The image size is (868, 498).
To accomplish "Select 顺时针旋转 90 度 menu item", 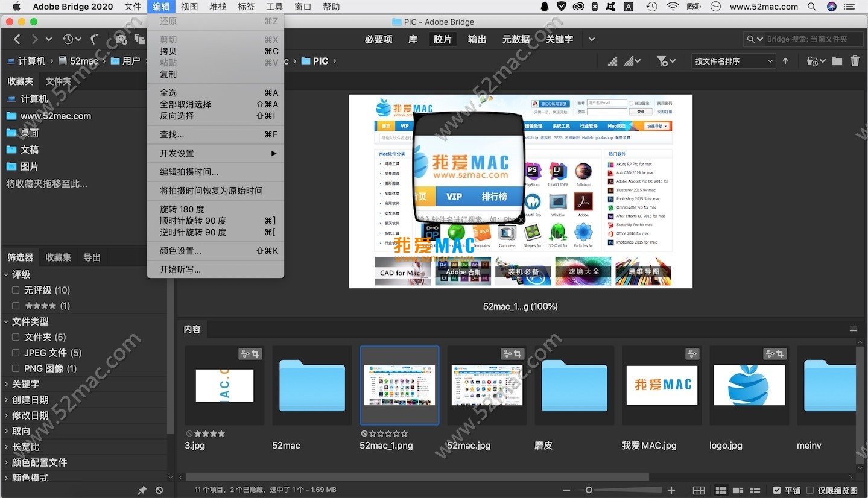I will [x=215, y=221].
